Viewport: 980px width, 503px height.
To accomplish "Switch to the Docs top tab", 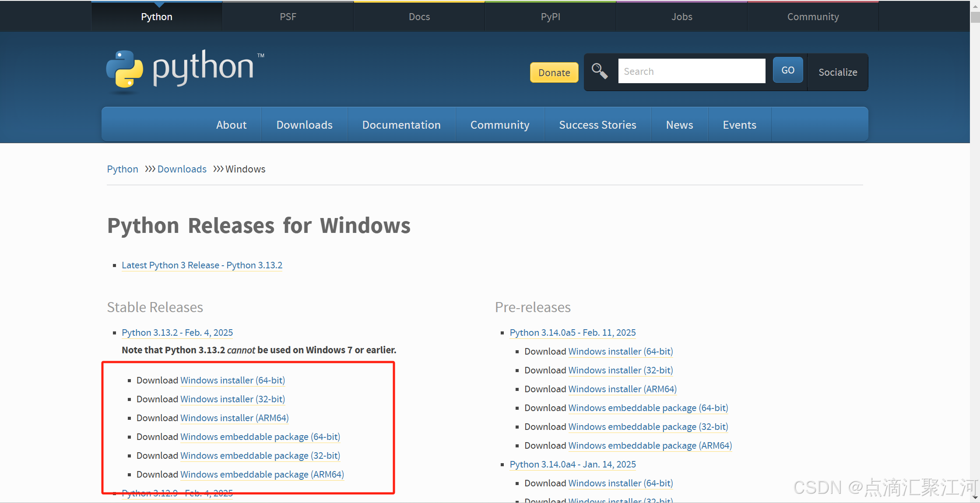I will pyautogui.click(x=419, y=17).
